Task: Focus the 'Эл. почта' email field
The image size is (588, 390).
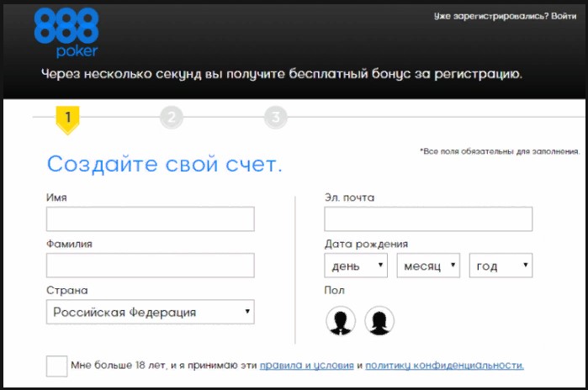Action: tap(428, 219)
